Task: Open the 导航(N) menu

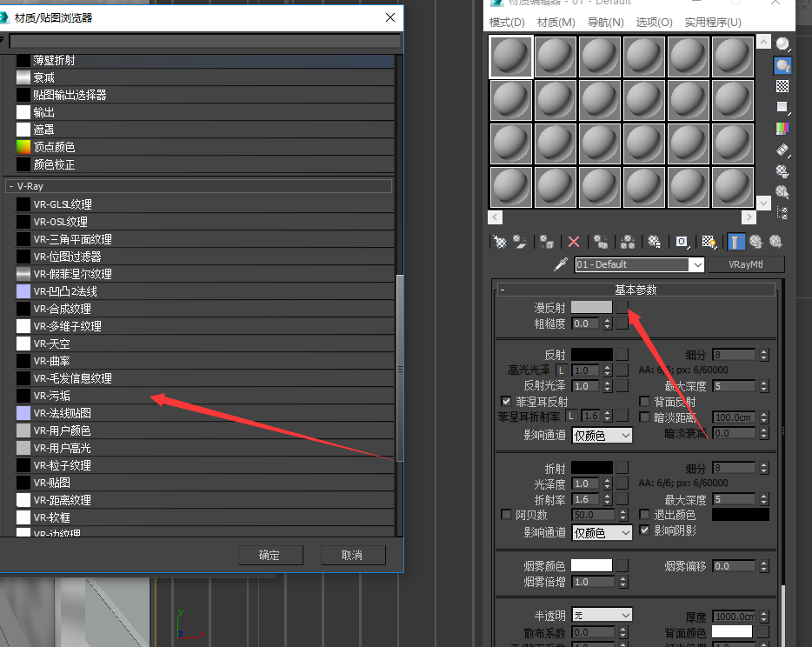Action: coord(605,23)
